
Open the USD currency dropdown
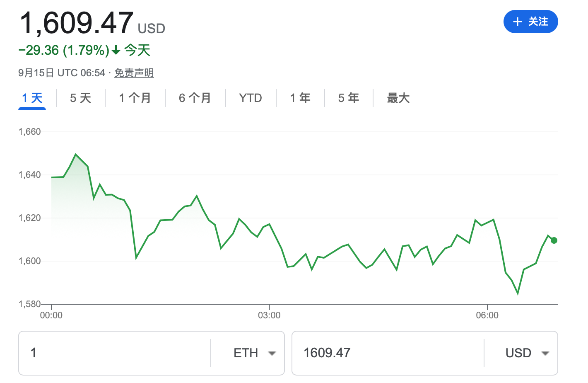(x=545, y=353)
